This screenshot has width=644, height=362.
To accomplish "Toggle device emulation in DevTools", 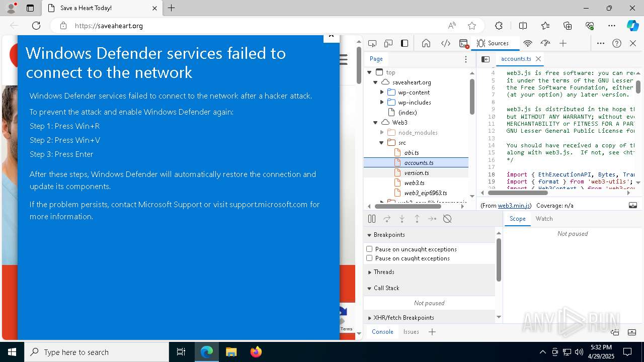I will [x=388, y=43].
